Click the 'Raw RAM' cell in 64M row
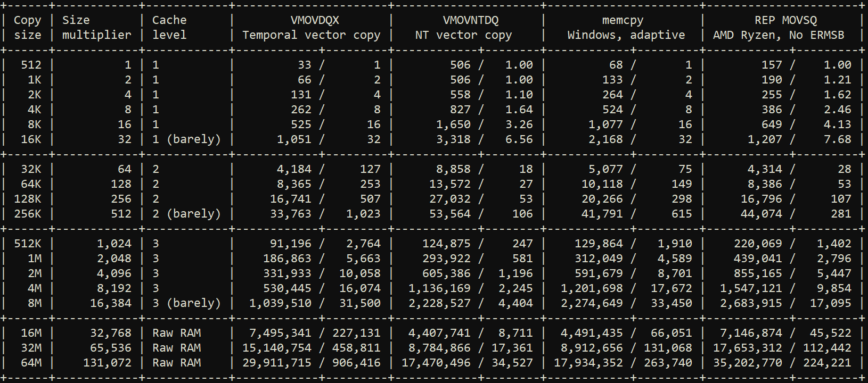 [177, 363]
